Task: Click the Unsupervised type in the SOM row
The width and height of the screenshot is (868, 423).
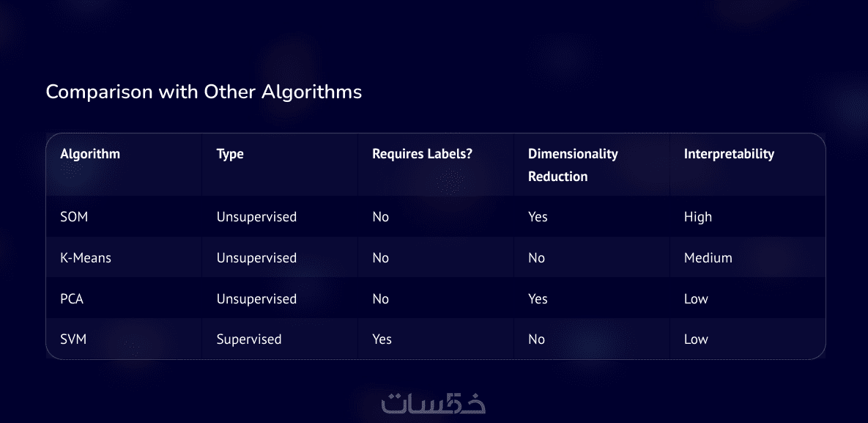Action: point(256,217)
